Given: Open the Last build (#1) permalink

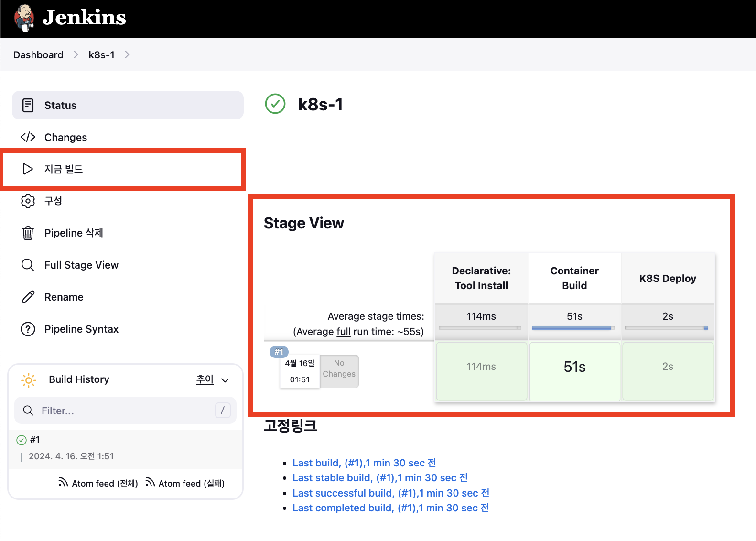Looking at the screenshot, I should tap(364, 463).
